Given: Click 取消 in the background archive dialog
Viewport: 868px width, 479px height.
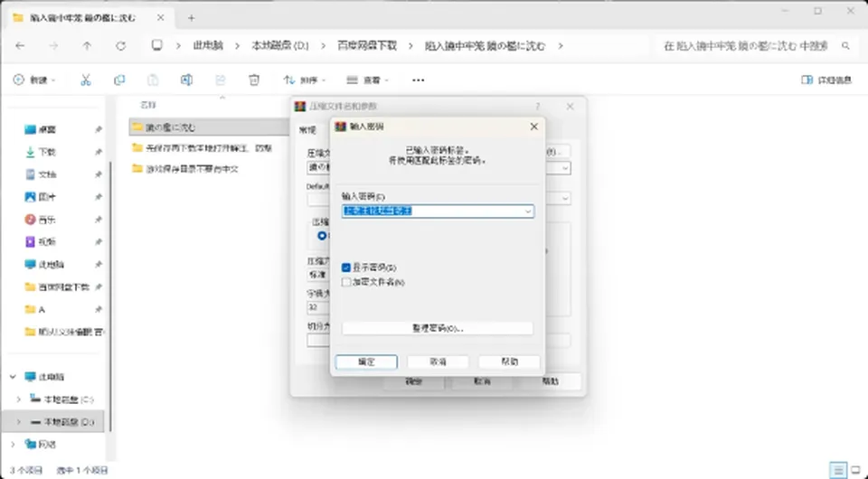Looking at the screenshot, I should pos(482,382).
